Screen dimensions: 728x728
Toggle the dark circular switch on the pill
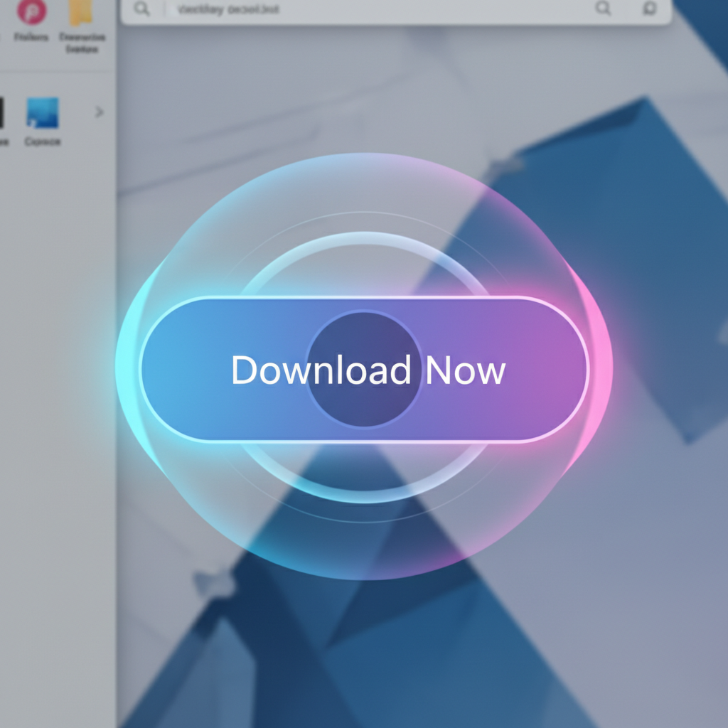tap(364, 370)
